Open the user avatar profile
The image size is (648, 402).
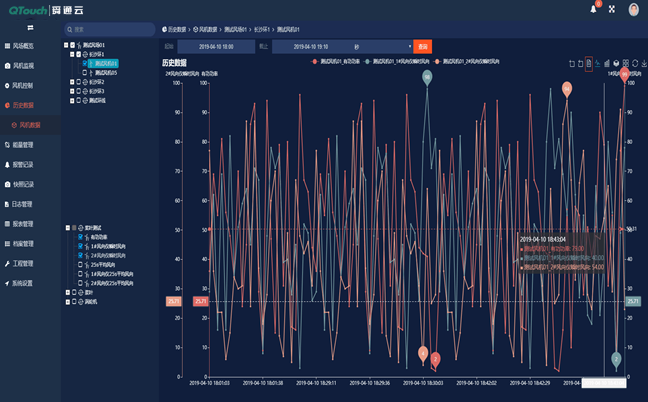tap(632, 9)
